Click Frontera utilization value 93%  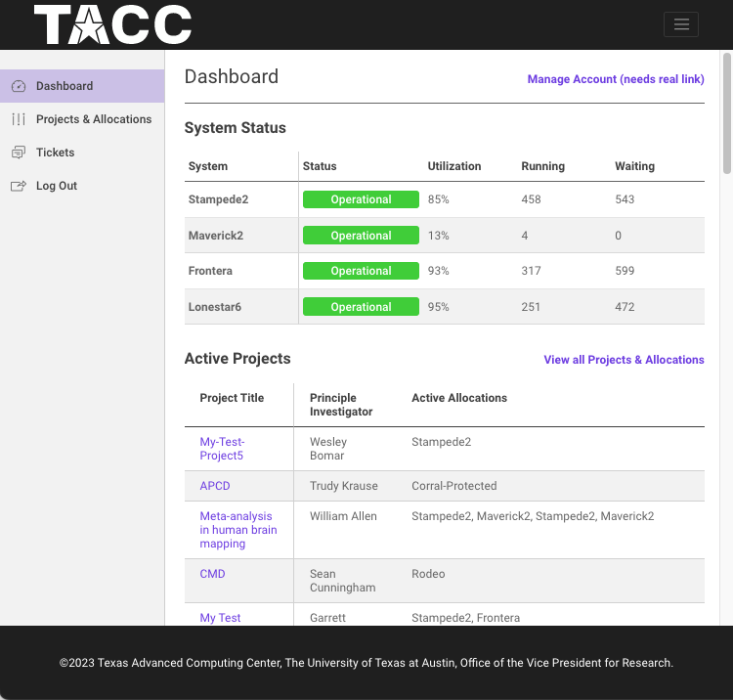pos(439,271)
